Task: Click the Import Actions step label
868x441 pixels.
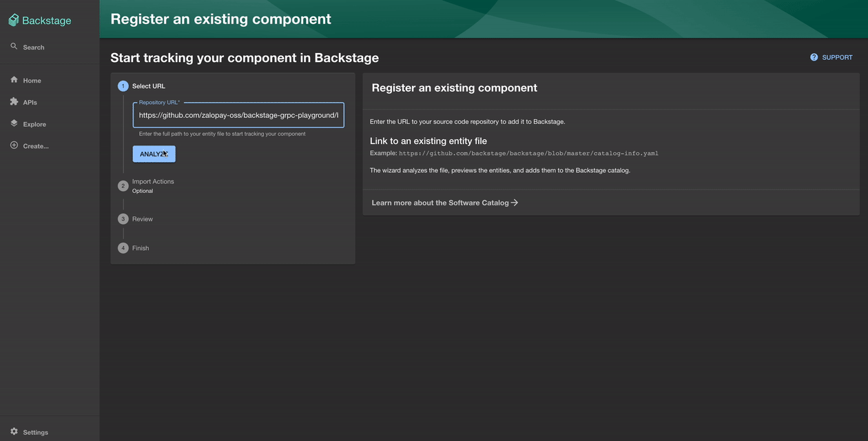Action: click(x=153, y=181)
